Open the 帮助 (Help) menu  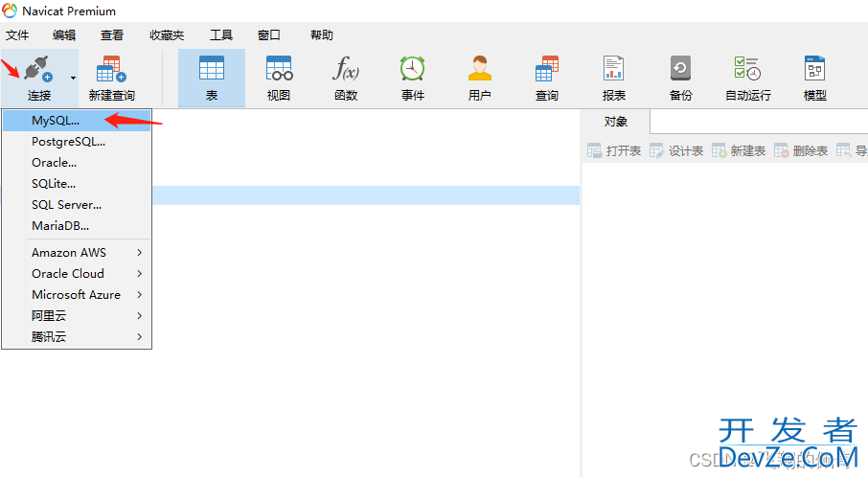coord(322,35)
